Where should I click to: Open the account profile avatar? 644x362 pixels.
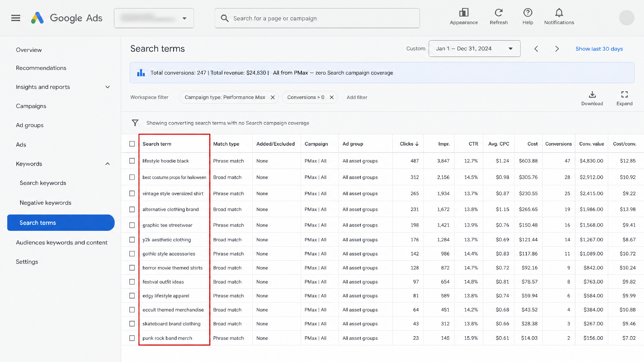pos(627,18)
